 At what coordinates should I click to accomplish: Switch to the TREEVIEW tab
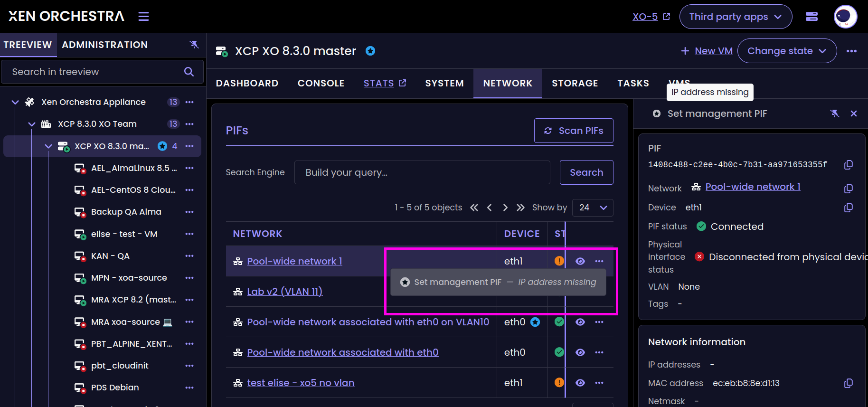click(x=28, y=45)
